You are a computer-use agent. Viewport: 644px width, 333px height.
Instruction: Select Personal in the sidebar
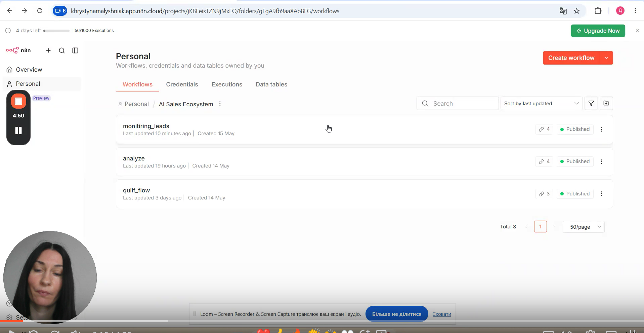42,84
